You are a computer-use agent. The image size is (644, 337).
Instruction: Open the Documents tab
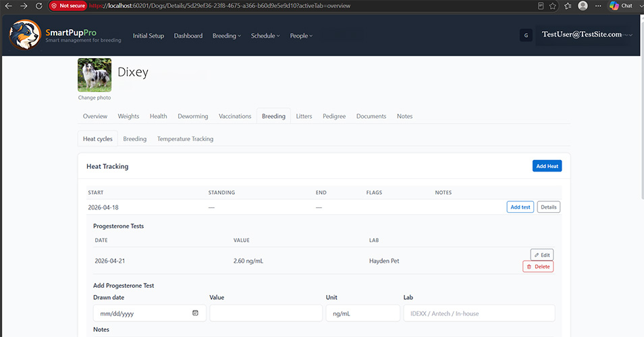[371, 116]
